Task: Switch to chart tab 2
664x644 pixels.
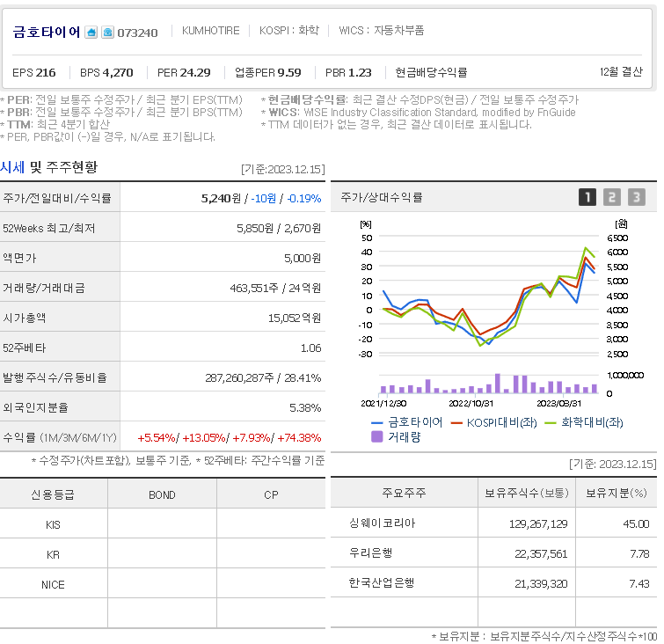Action: [x=612, y=197]
